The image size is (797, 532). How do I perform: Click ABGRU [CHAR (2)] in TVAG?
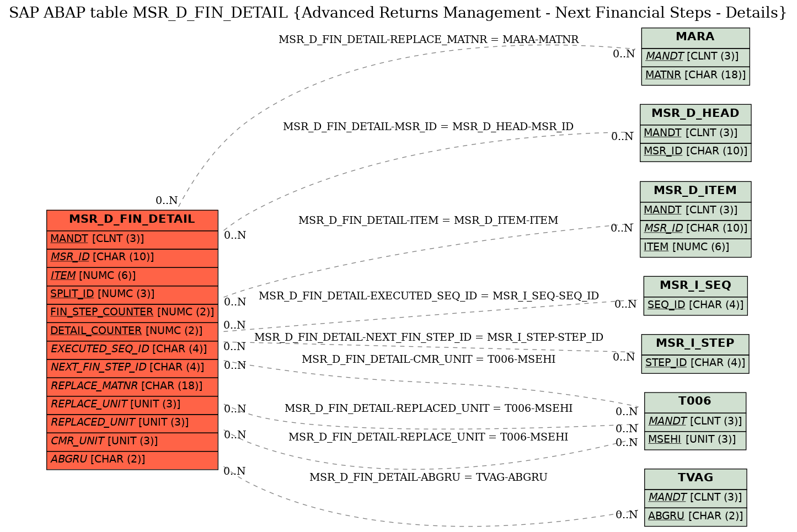click(695, 517)
